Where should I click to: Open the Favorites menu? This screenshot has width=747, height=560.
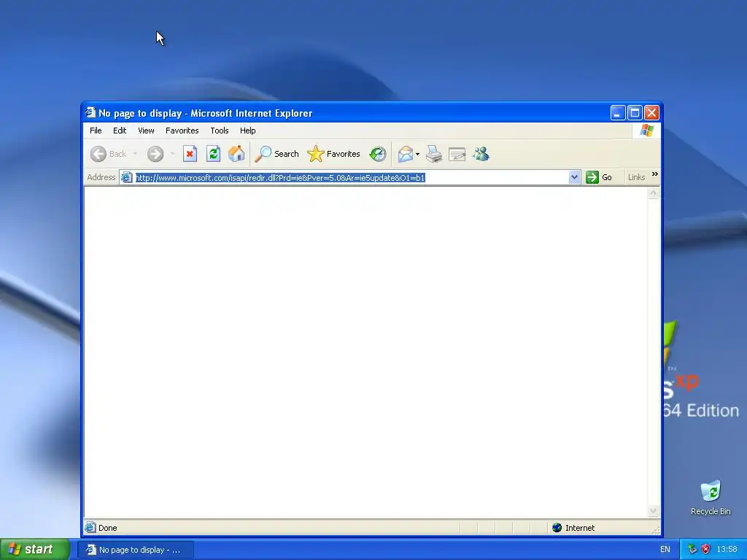coord(182,131)
